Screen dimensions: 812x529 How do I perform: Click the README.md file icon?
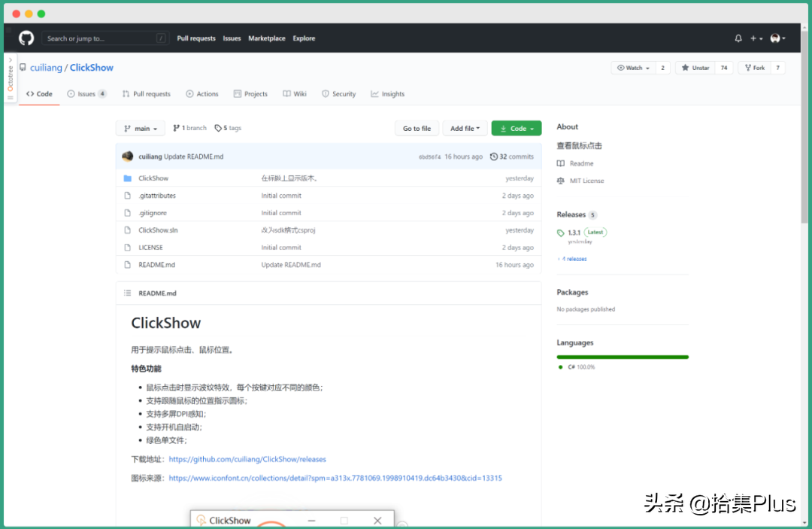pyautogui.click(x=127, y=265)
